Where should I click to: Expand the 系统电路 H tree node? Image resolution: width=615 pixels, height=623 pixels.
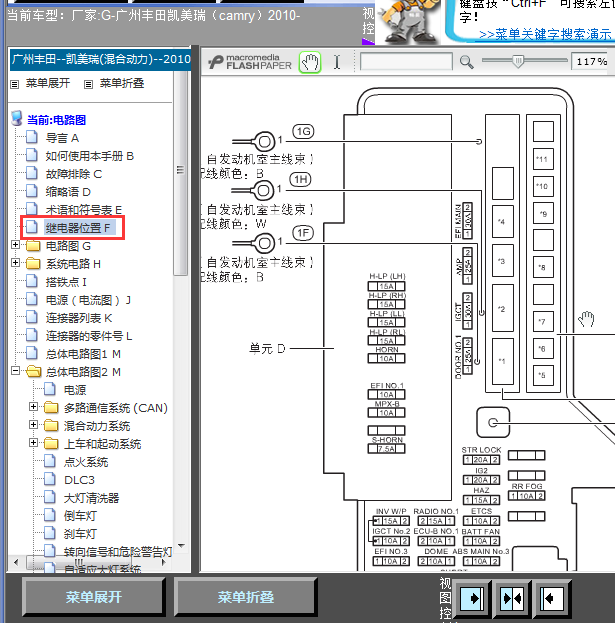click(15, 262)
